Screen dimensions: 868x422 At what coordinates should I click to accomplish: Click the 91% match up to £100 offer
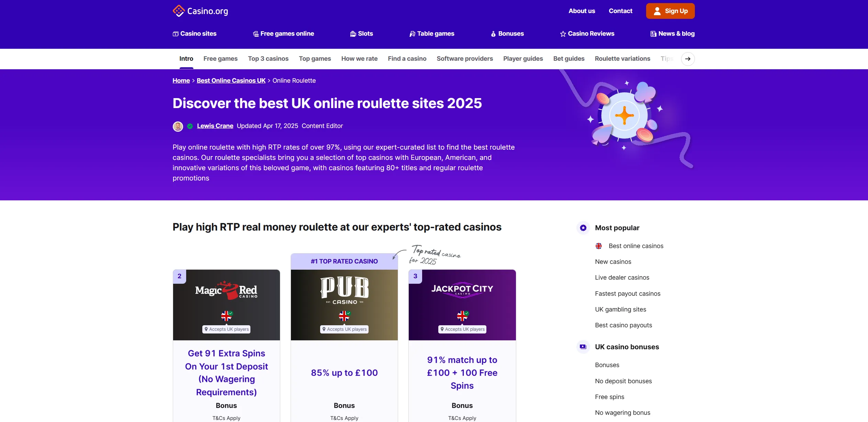coord(462,373)
